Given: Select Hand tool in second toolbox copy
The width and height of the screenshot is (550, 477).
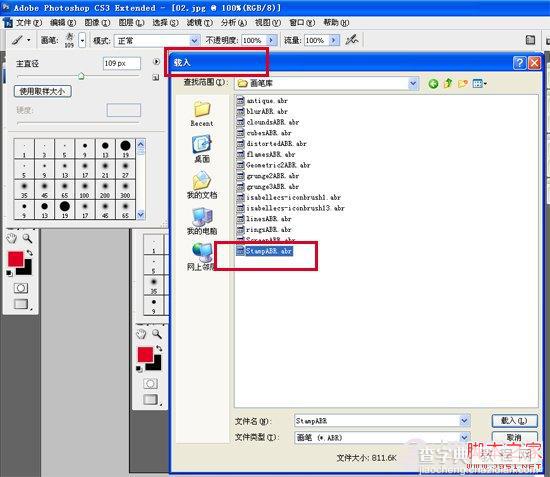Looking at the screenshot, I should pos(141,334).
